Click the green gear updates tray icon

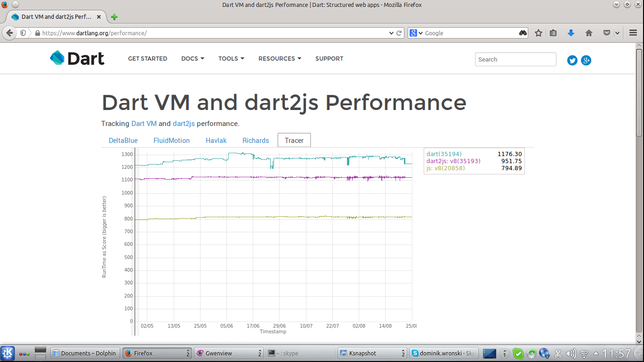click(x=531, y=354)
